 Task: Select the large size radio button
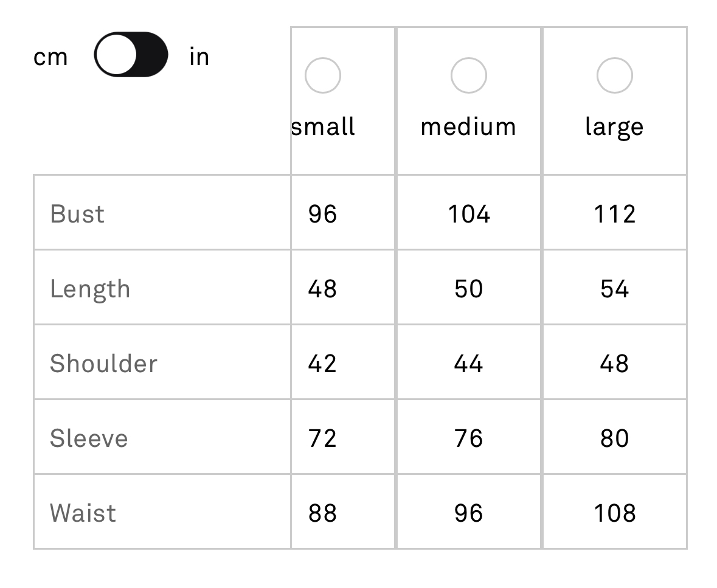615,75
